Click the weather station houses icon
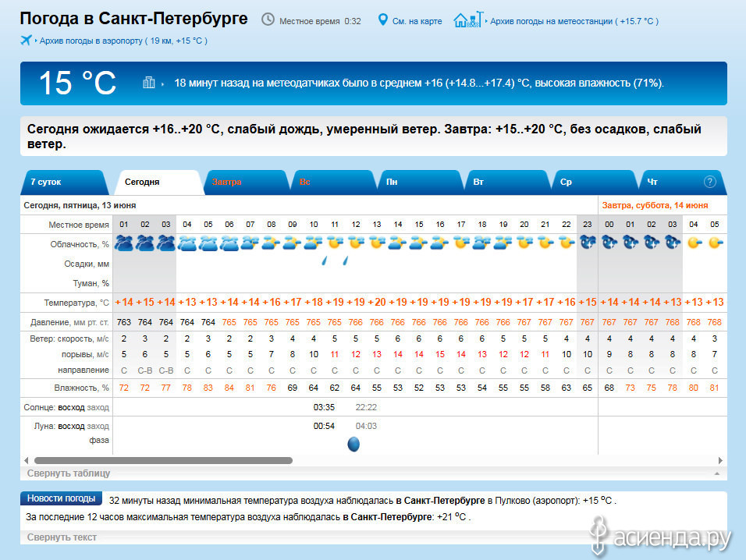This screenshot has width=746, height=560. point(468,19)
